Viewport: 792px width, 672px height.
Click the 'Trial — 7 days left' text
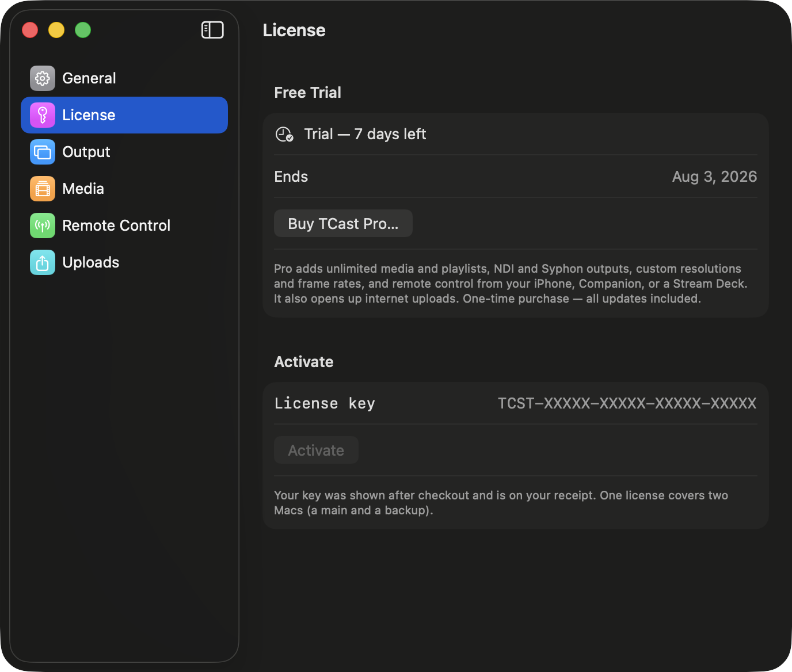click(x=365, y=134)
